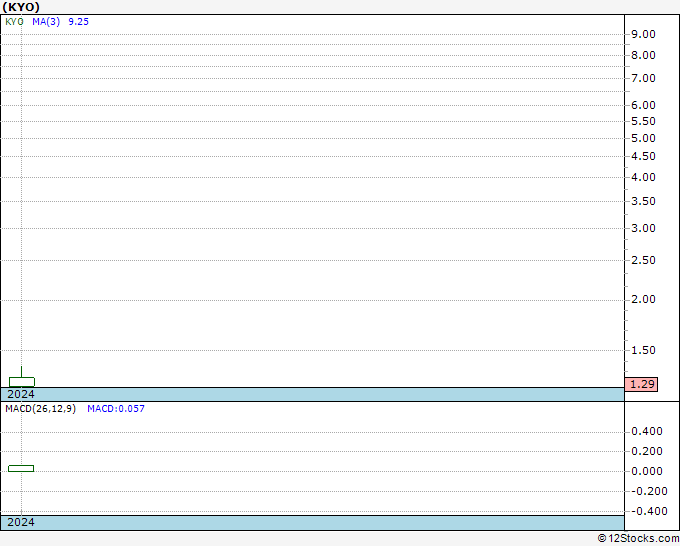Click the 2024 label under price chart

pos(21,394)
